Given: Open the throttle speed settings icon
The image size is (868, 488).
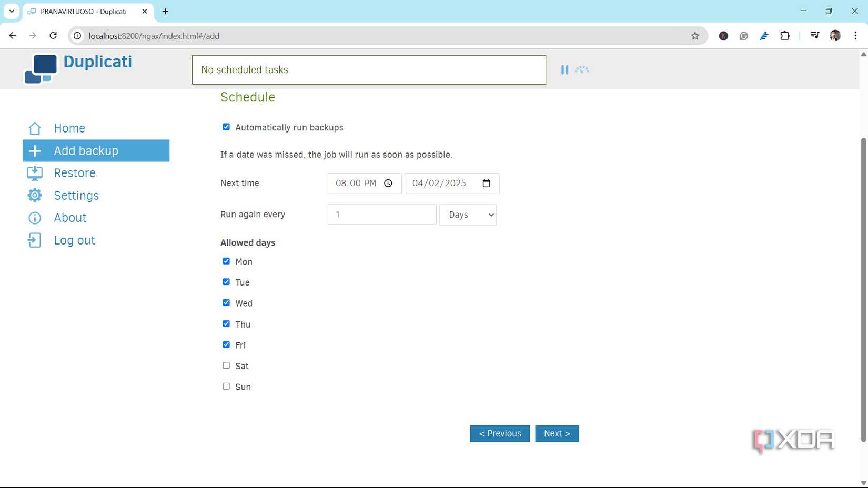Looking at the screenshot, I should point(582,69).
